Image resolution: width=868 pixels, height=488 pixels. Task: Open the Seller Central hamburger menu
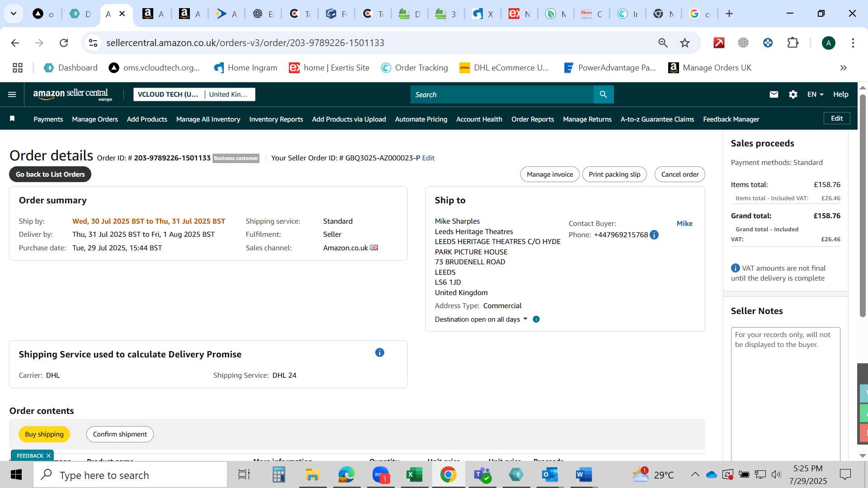click(x=12, y=94)
